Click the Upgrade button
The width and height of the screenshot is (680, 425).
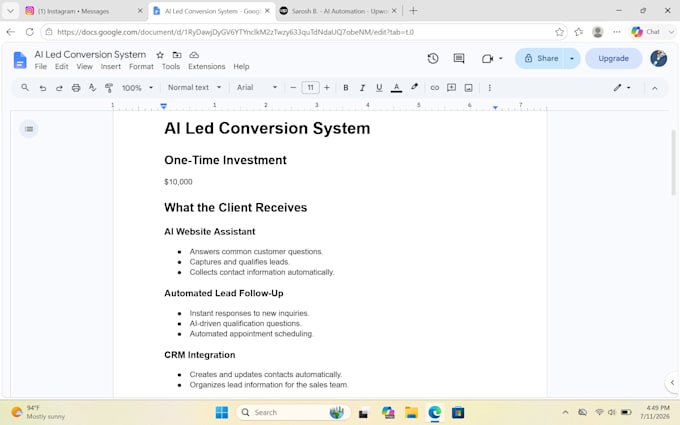pyautogui.click(x=613, y=59)
